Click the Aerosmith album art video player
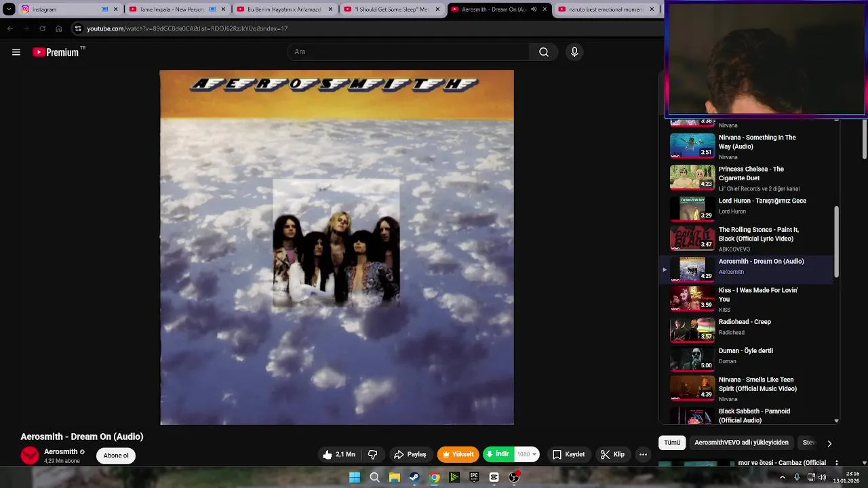The image size is (868, 488). (x=337, y=247)
